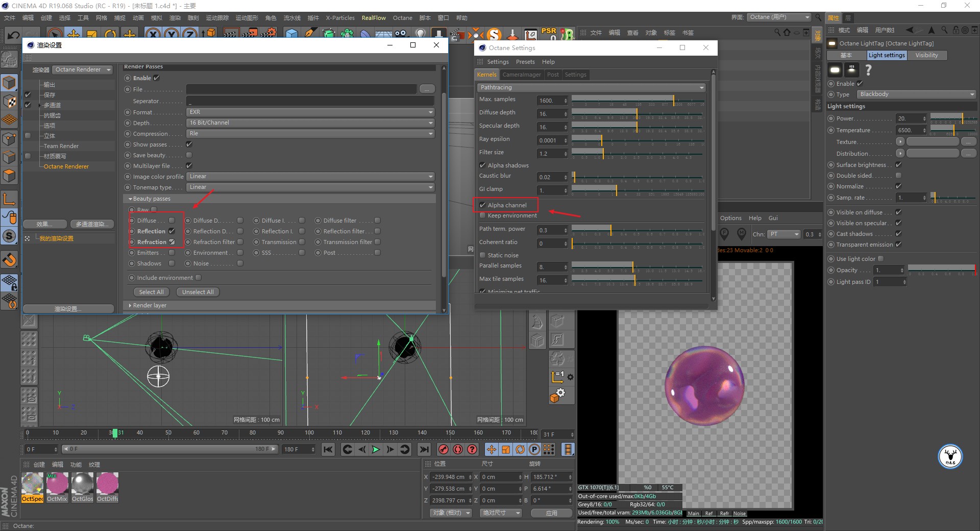Toggle parameter key P icon
Screen dimensions: 980x531
(x=534, y=449)
